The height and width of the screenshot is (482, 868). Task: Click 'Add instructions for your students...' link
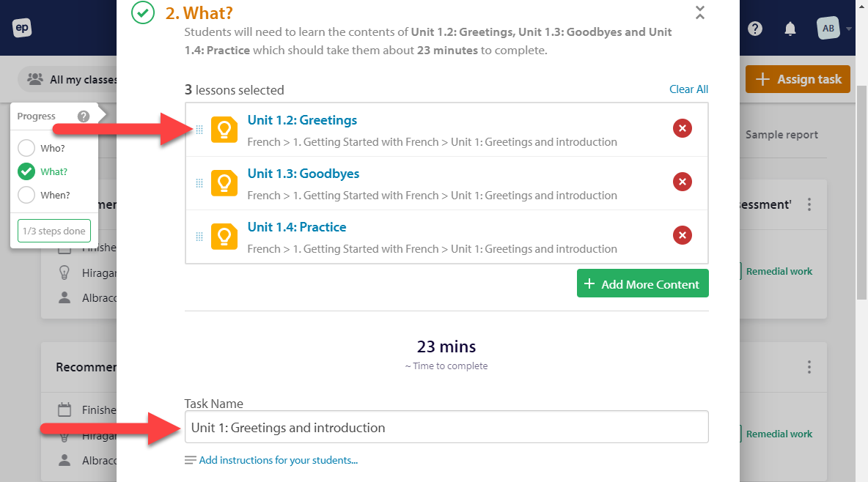279,460
